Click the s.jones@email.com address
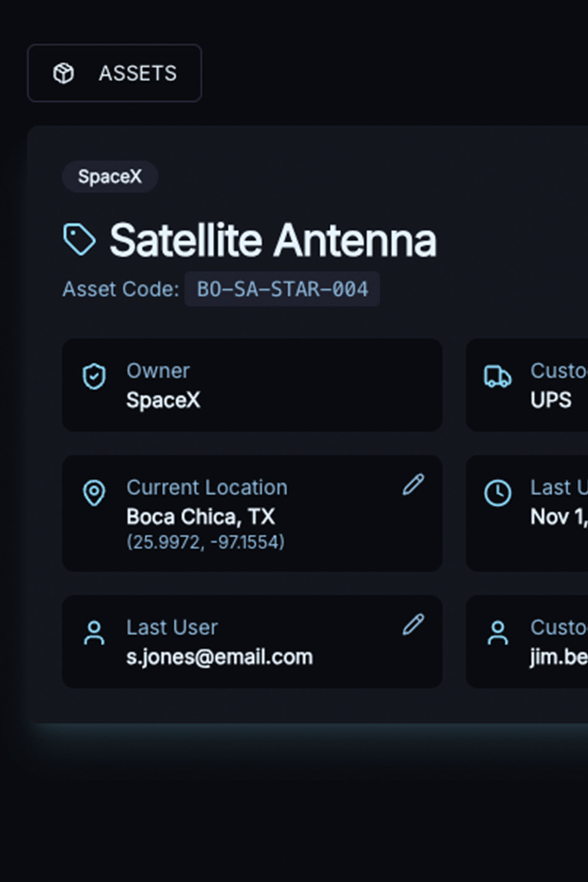Image resolution: width=588 pixels, height=882 pixels. coord(220,657)
